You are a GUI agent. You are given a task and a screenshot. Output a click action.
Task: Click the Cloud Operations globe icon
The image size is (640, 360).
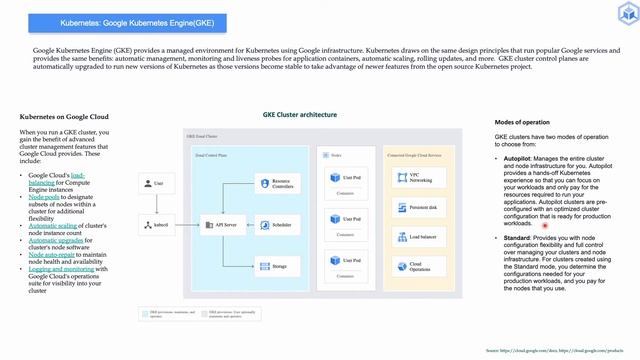(402, 267)
